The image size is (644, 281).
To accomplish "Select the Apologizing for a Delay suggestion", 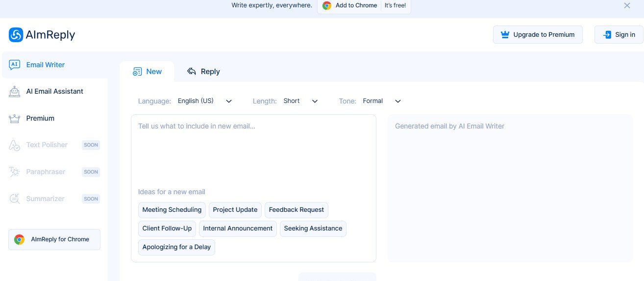I will pos(176,247).
